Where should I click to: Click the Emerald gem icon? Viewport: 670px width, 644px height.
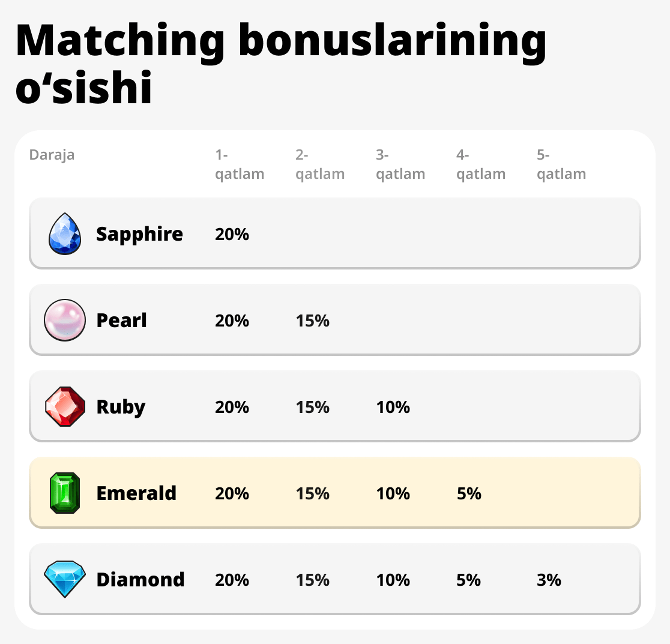pos(64,493)
